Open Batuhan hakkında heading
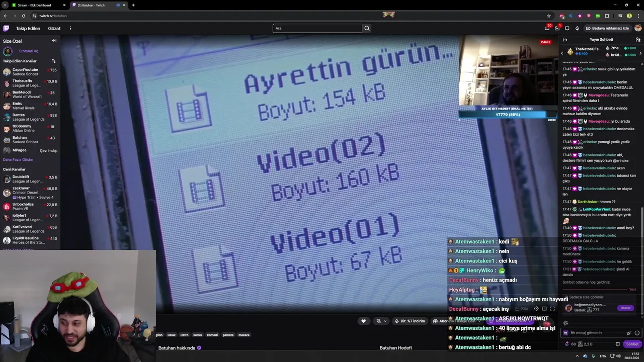644x362 pixels. 177,348
